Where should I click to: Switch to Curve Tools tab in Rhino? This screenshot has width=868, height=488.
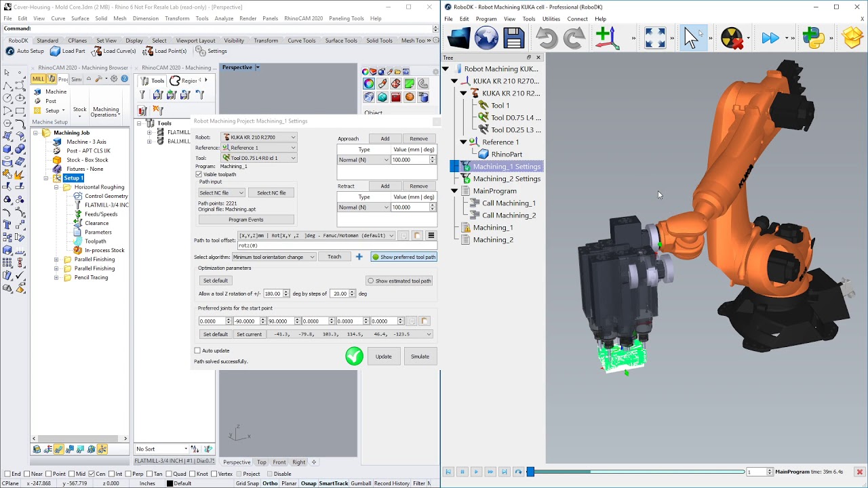(x=301, y=41)
